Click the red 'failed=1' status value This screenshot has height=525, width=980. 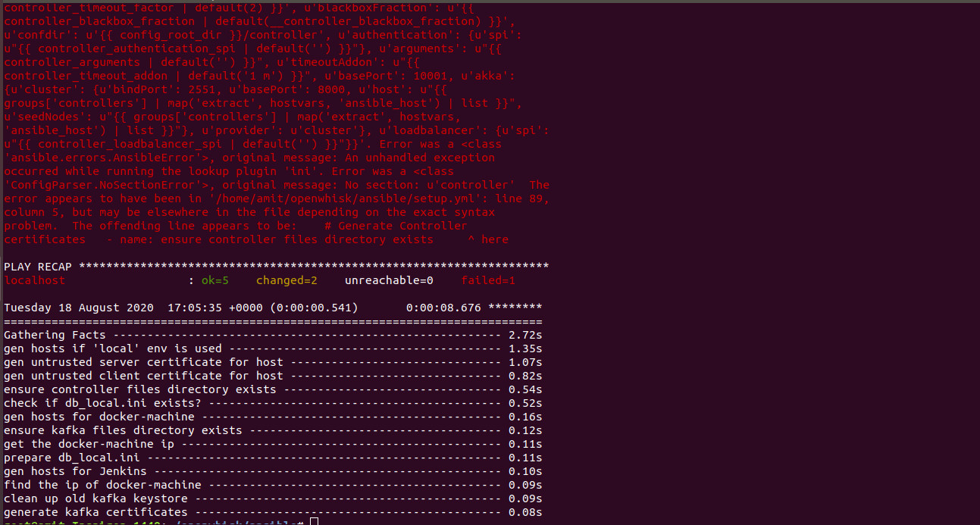489,280
